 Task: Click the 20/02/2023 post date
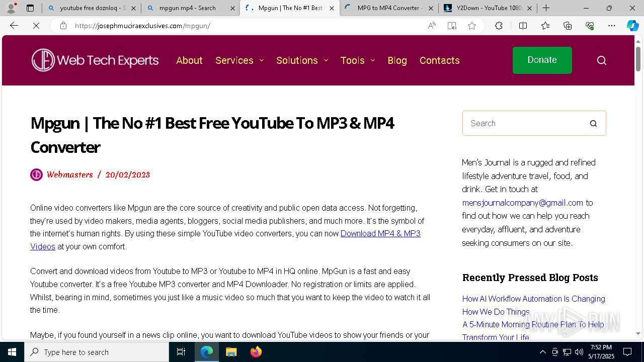coord(128,174)
